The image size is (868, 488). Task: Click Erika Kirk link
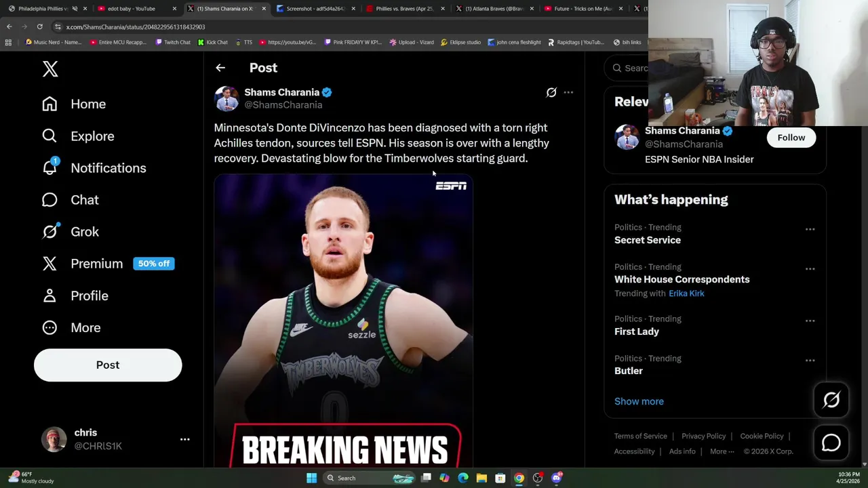pyautogui.click(x=686, y=293)
